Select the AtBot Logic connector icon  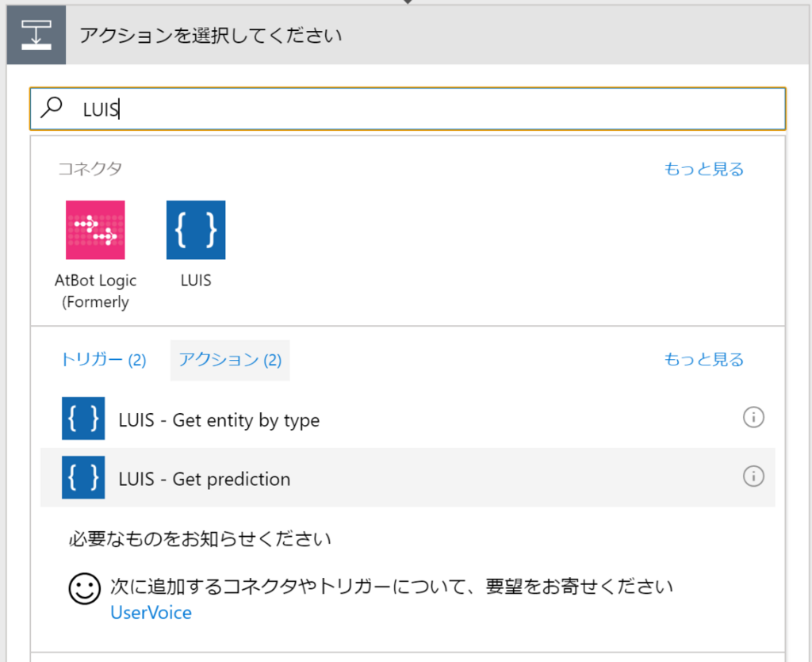(95, 231)
